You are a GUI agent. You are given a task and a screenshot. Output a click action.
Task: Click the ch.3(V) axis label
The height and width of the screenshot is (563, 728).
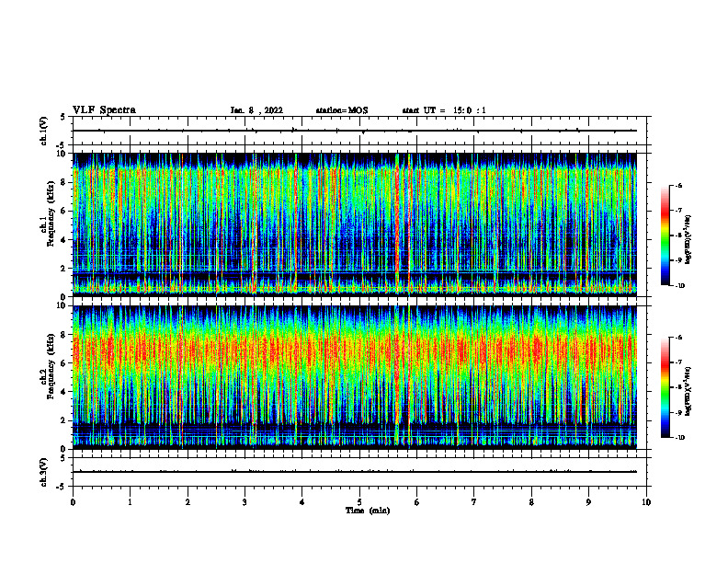(x=43, y=472)
